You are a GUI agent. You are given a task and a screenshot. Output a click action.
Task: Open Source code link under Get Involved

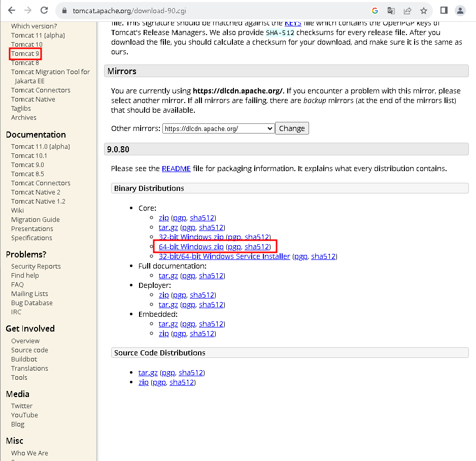tap(29, 350)
